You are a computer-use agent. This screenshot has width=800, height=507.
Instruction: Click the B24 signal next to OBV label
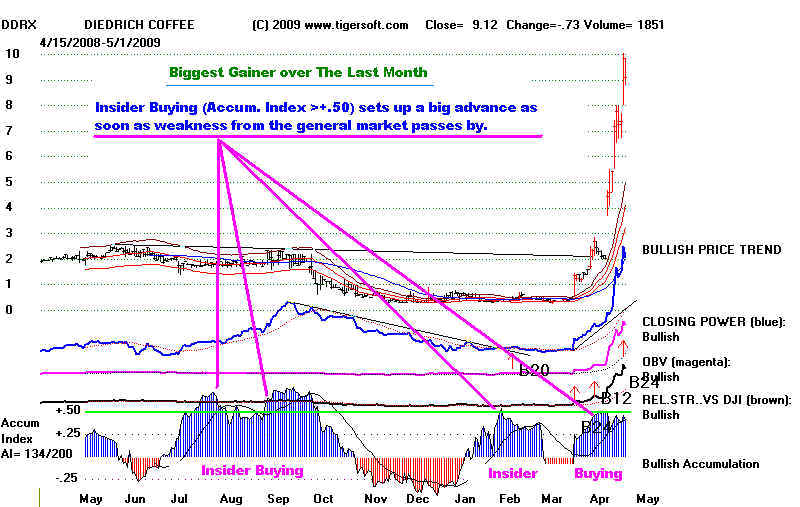click(644, 383)
